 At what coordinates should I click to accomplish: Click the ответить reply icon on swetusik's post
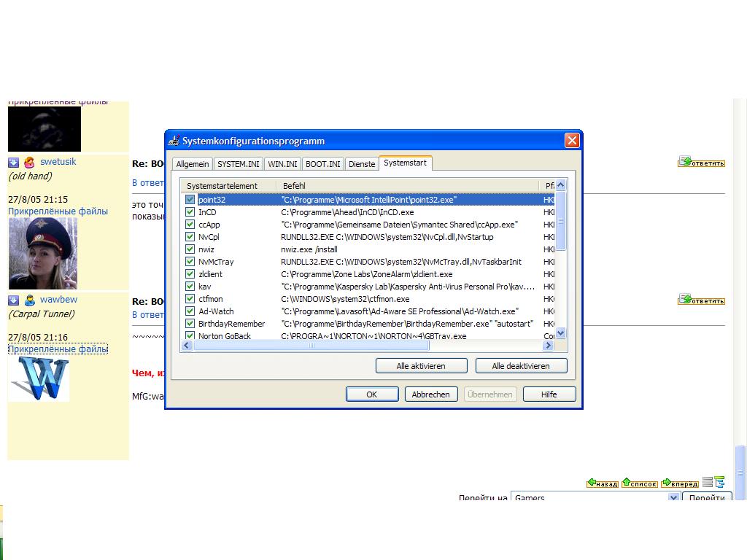tap(701, 162)
